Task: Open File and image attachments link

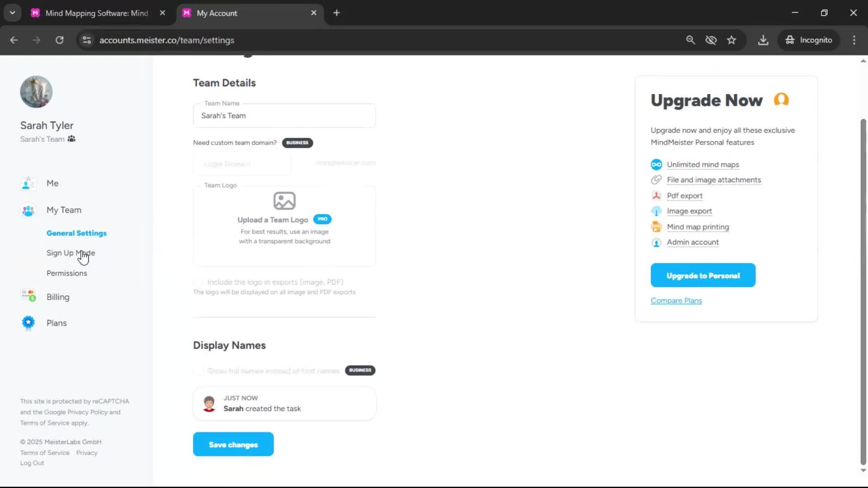Action: [714, 180]
